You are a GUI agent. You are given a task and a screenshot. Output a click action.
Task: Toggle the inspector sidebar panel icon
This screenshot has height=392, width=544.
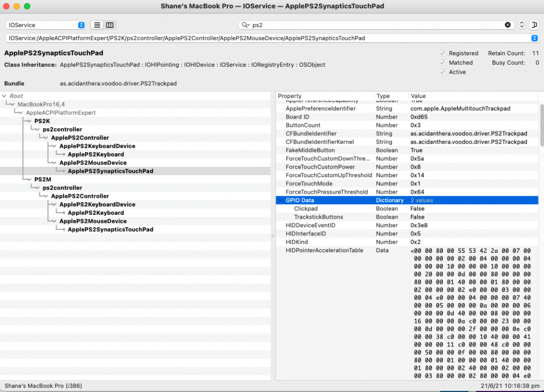[x=534, y=25]
